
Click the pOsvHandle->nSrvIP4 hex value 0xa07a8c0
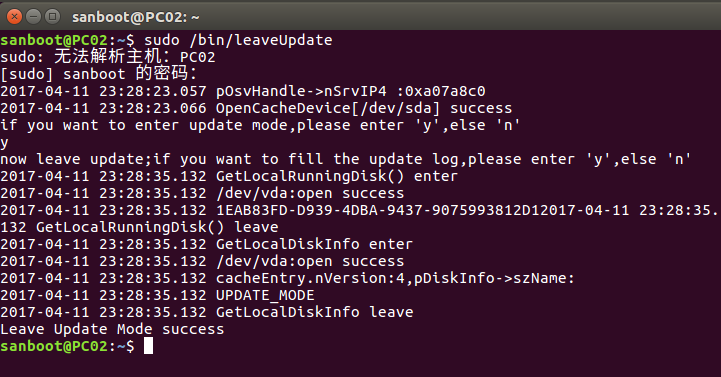[x=441, y=91]
